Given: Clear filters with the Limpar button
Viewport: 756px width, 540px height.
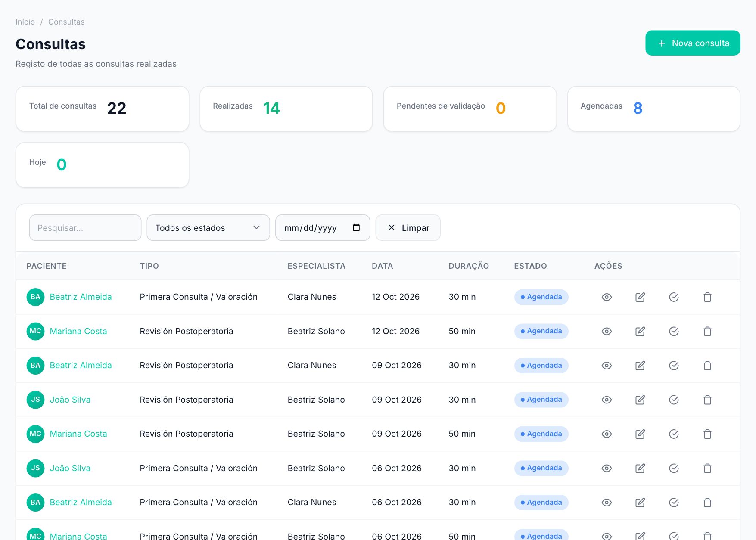Looking at the screenshot, I should (408, 228).
